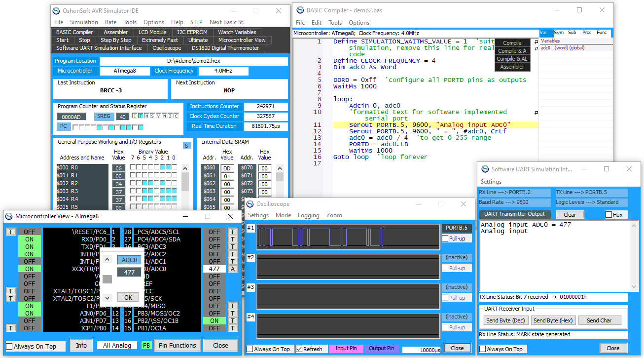Image resolution: width=644 pixels, height=358 pixels.
Task: Click the Send Byte (Hex) button
Action: [x=553, y=320]
